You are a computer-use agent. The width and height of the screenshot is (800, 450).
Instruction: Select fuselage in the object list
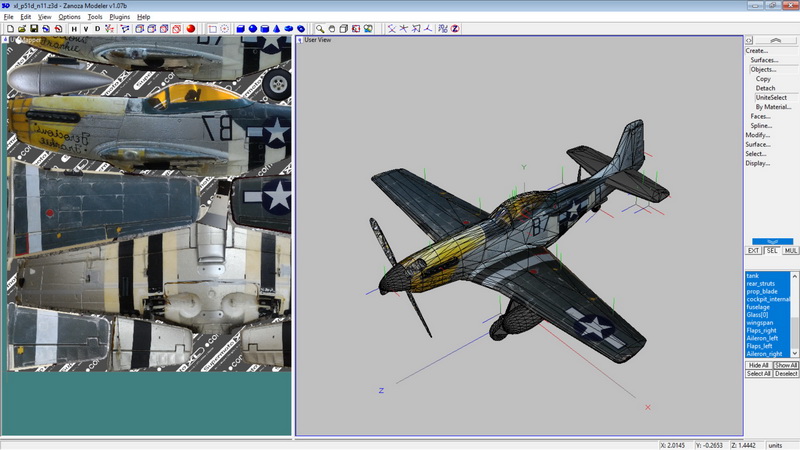[x=759, y=307]
